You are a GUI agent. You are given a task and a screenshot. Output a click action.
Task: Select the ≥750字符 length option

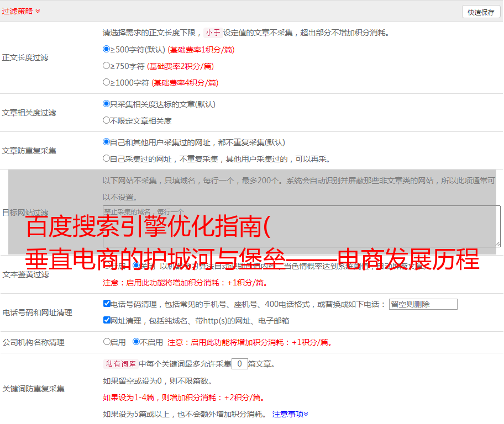[107, 66]
